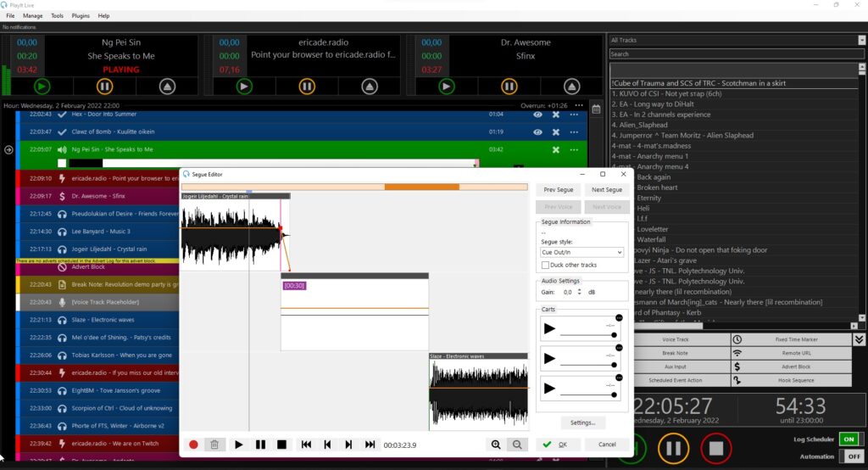The height and width of the screenshot is (470, 868).
Task: Toggle Log Scheduler ON switch
Action: pos(849,439)
